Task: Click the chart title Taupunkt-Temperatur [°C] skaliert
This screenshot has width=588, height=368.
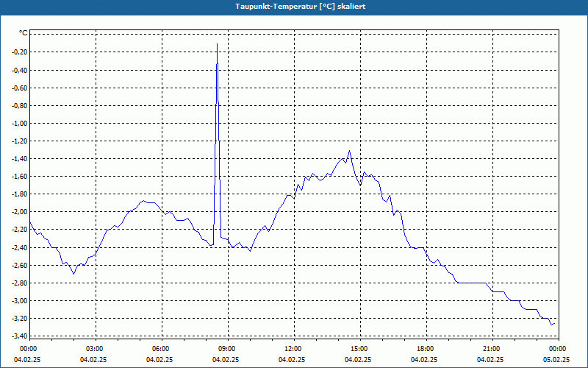Action: pyautogui.click(x=301, y=7)
